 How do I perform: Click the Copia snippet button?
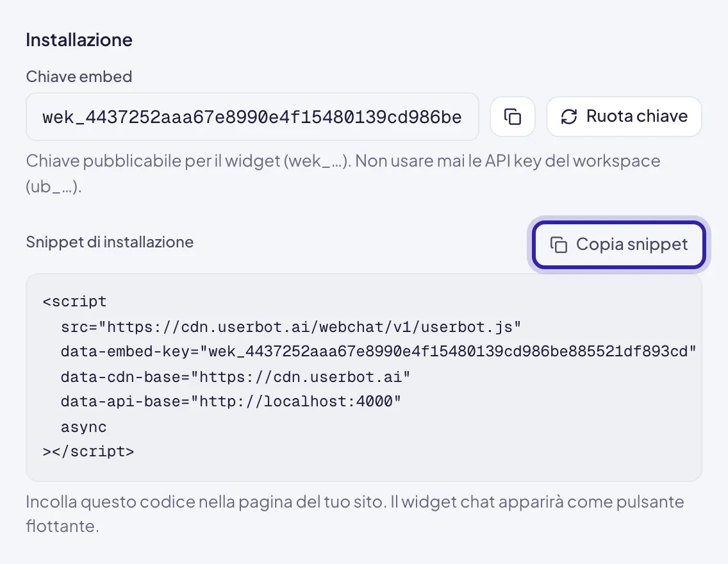click(x=619, y=245)
